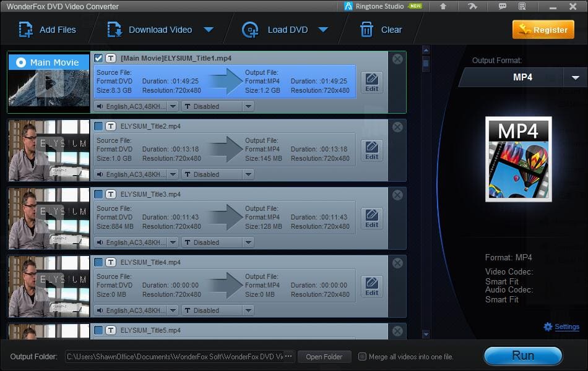Image resolution: width=588 pixels, height=371 pixels.
Task: Check the ELYSIUM_Title2.mp4 checkbox
Action: [98, 126]
